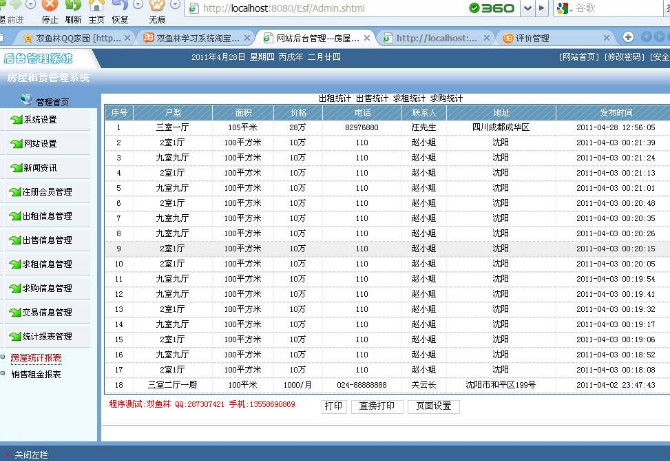Click 管理首页 in the sidebar

[53, 102]
